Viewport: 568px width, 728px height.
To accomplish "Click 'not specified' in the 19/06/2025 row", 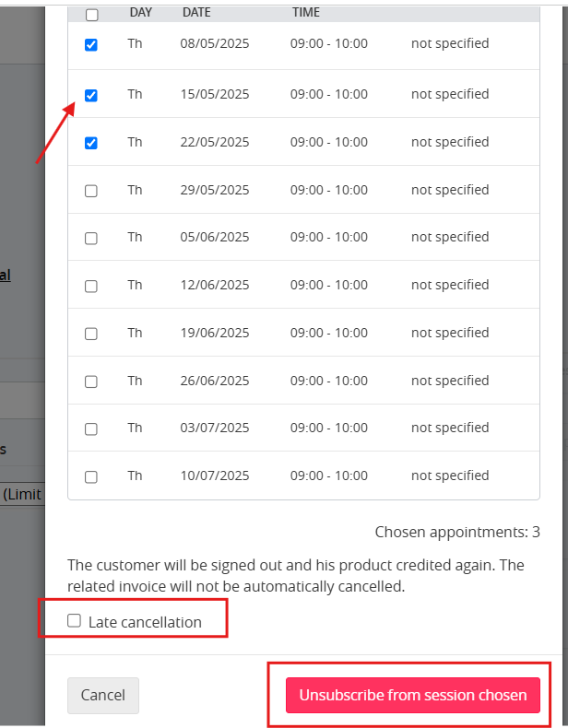I will coord(450,333).
